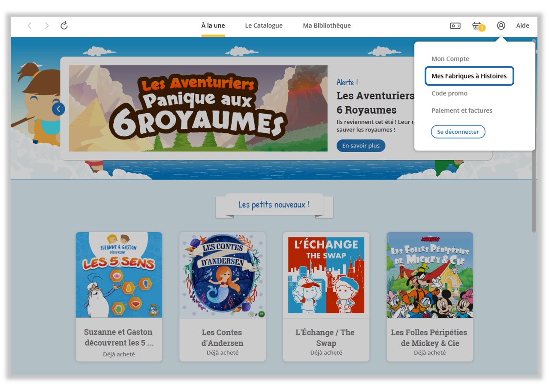This screenshot has width=549, height=392.
Task: Open Les Contes d'Andersen cover
Action: tap(223, 275)
